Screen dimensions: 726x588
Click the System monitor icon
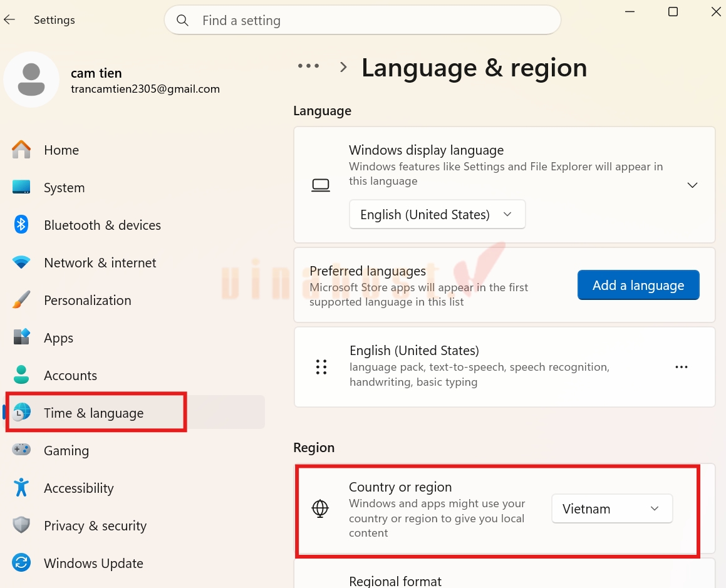pos(21,187)
